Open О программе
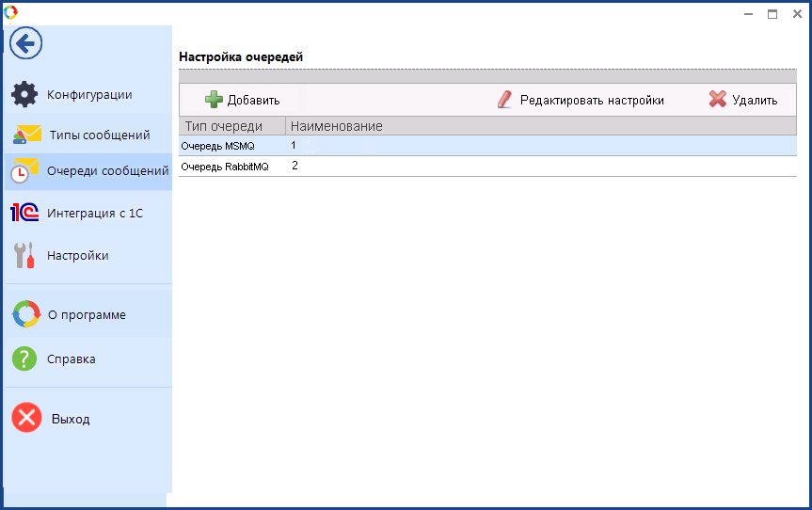Screen dimensions: 812x510 point(87,315)
